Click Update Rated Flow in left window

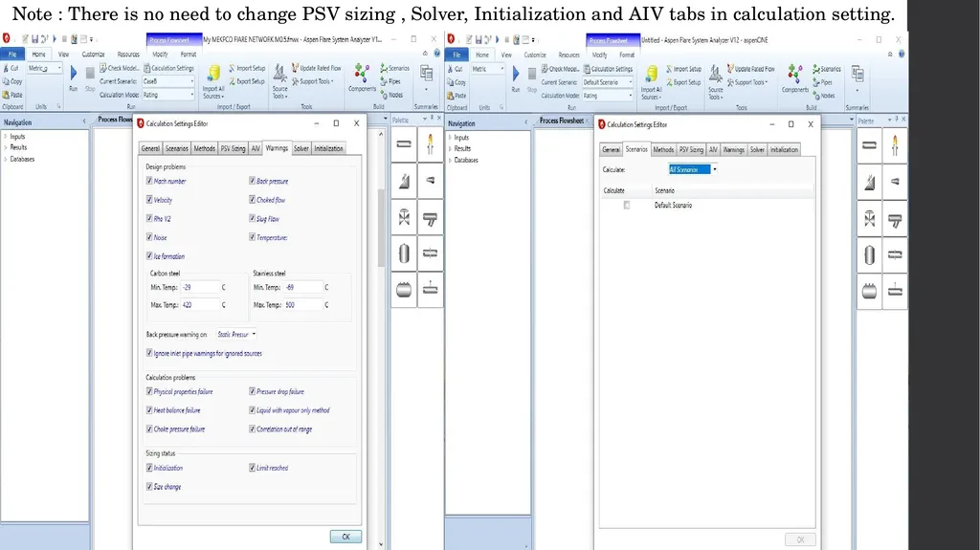pyautogui.click(x=316, y=68)
